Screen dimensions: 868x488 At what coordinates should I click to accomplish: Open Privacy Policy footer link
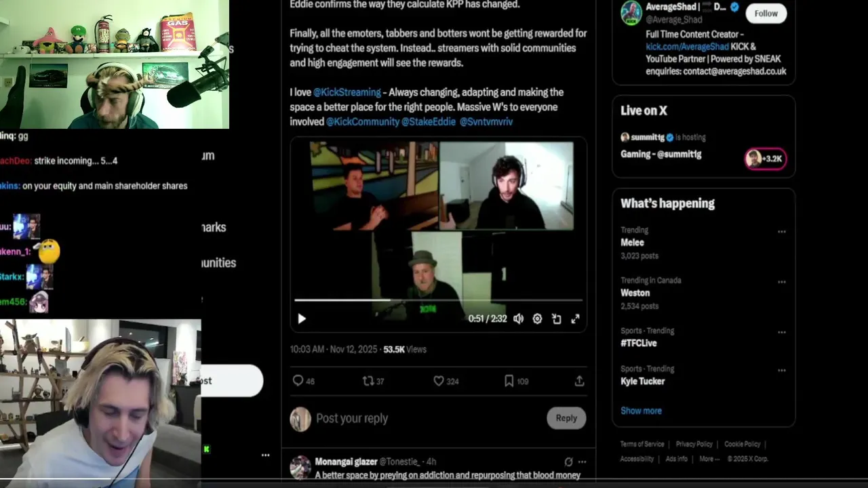(x=694, y=444)
